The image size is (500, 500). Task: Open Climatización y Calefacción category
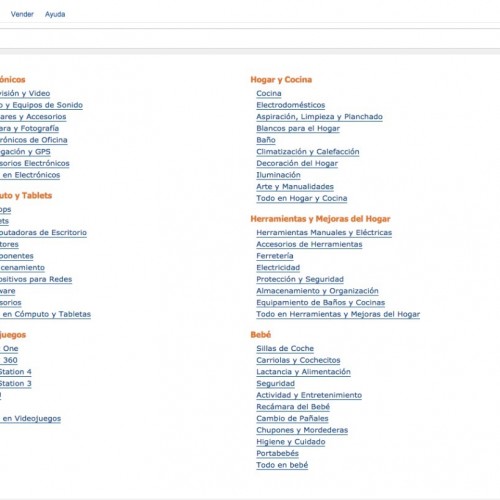(x=308, y=152)
